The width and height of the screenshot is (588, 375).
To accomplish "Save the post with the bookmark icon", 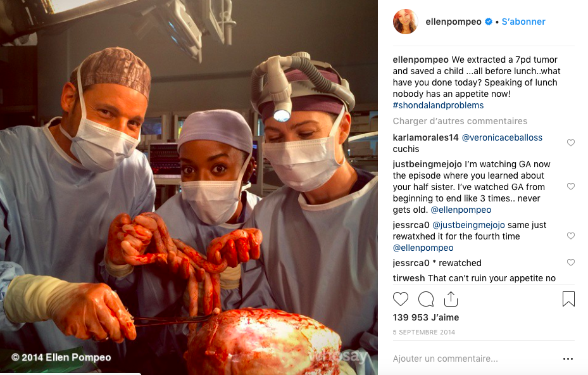I will tap(568, 299).
